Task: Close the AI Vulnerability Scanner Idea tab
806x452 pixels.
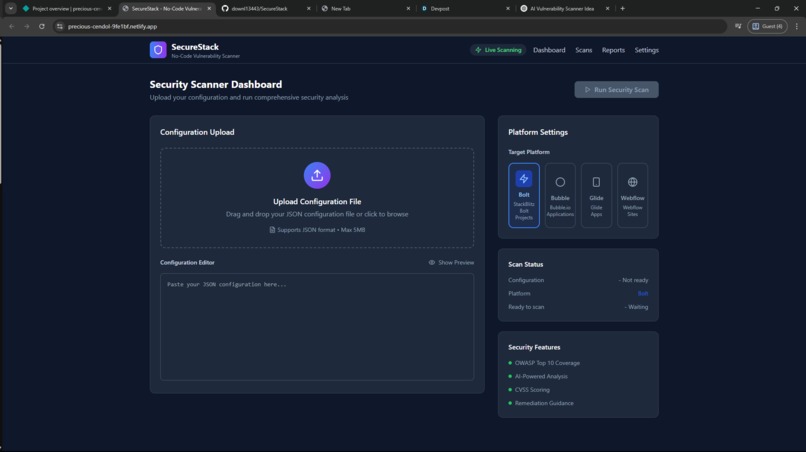Action: (x=608, y=8)
